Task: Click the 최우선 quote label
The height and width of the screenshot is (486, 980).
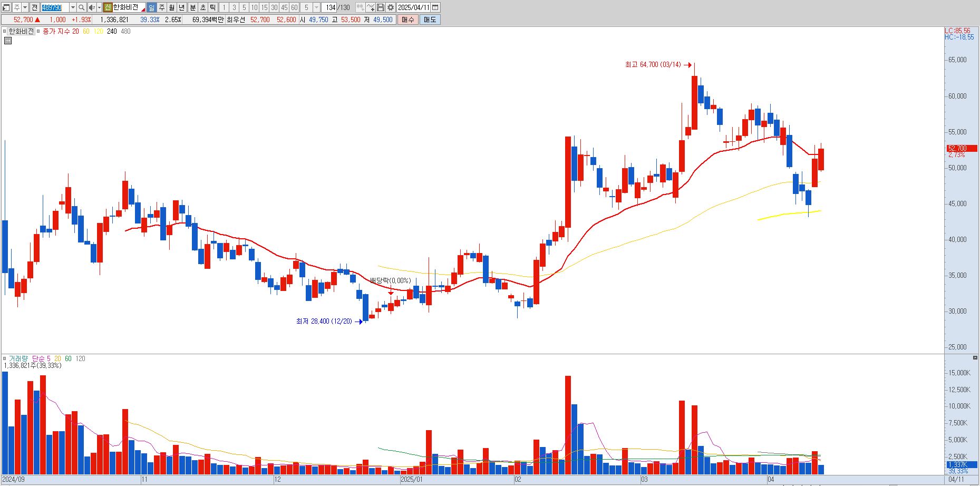Action: click(236, 20)
